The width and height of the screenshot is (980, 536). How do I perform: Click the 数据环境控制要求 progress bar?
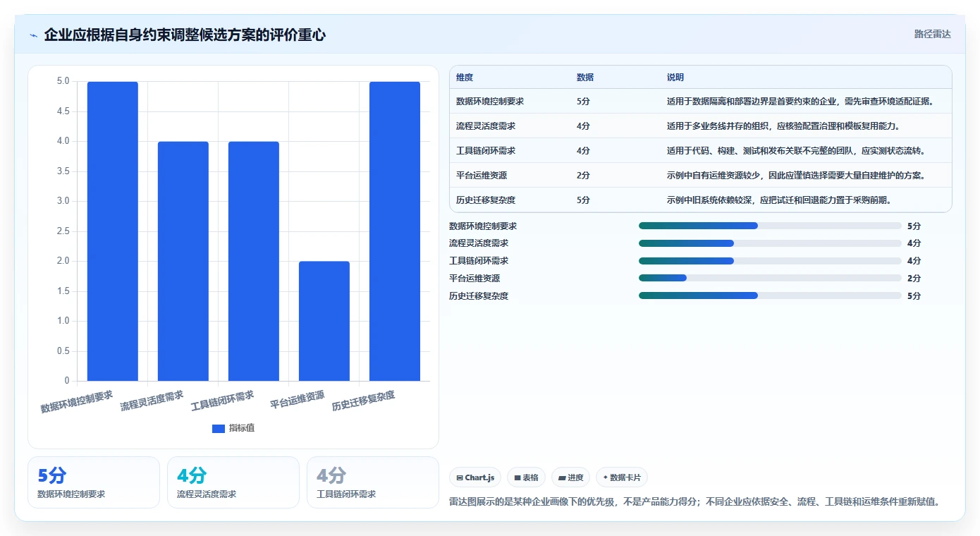click(x=770, y=226)
